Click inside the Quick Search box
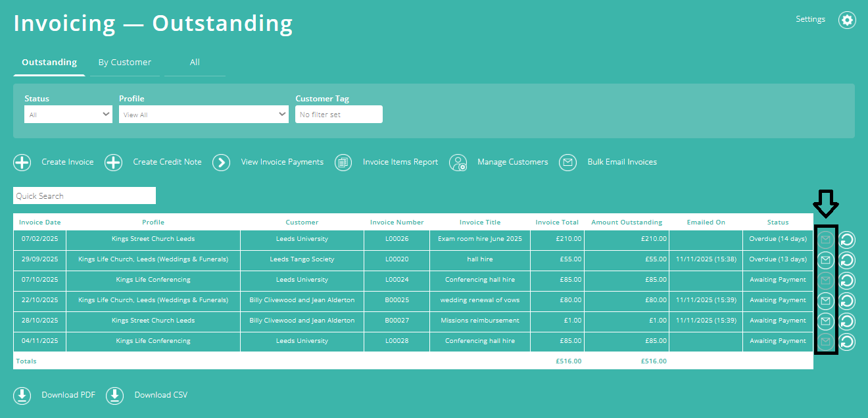This screenshot has height=418, width=868. point(84,196)
